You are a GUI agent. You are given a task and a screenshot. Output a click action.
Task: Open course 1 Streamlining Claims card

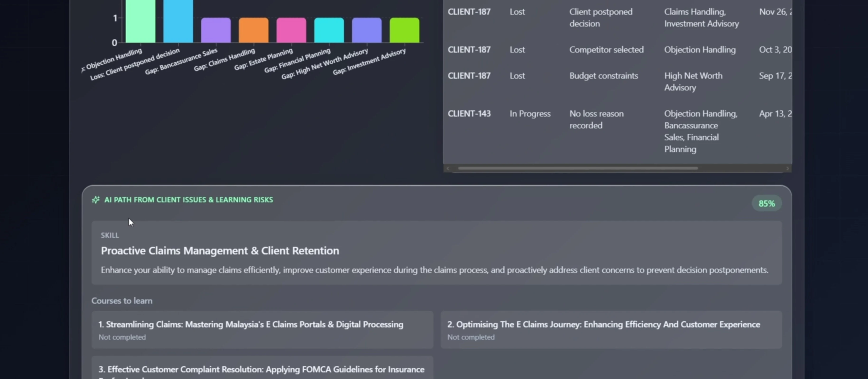pyautogui.click(x=262, y=330)
